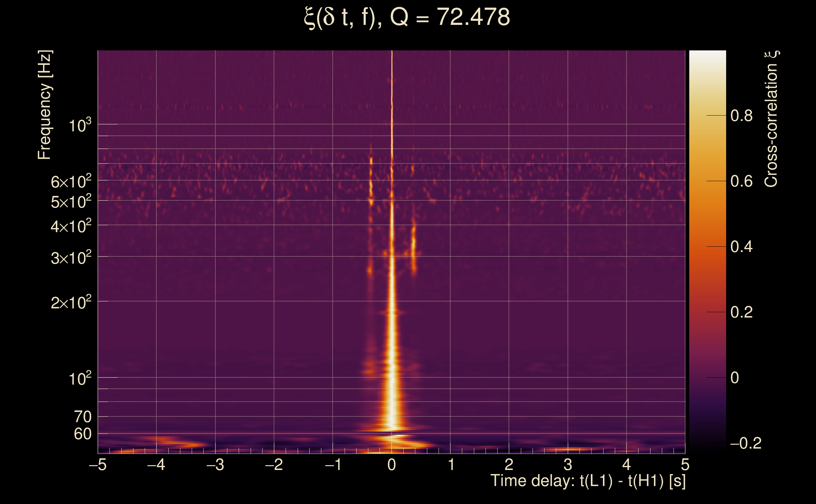This screenshot has height=504, width=816.
Task: Click the colorbar near the 0.8 level
Action: [707, 116]
